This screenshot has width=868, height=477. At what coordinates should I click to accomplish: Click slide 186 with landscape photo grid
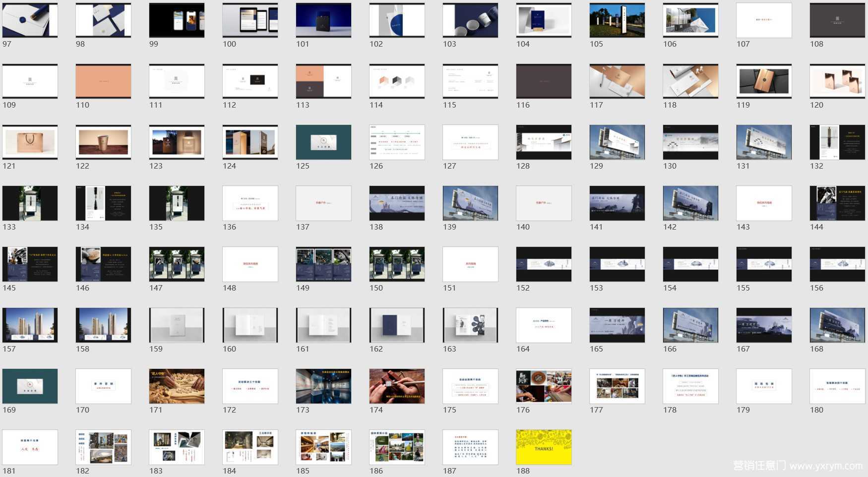[397, 447]
